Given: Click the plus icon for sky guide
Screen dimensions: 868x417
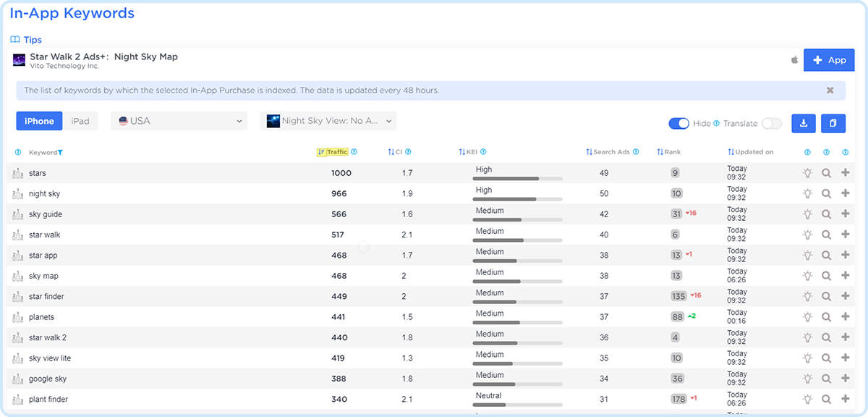Looking at the screenshot, I should [846, 214].
